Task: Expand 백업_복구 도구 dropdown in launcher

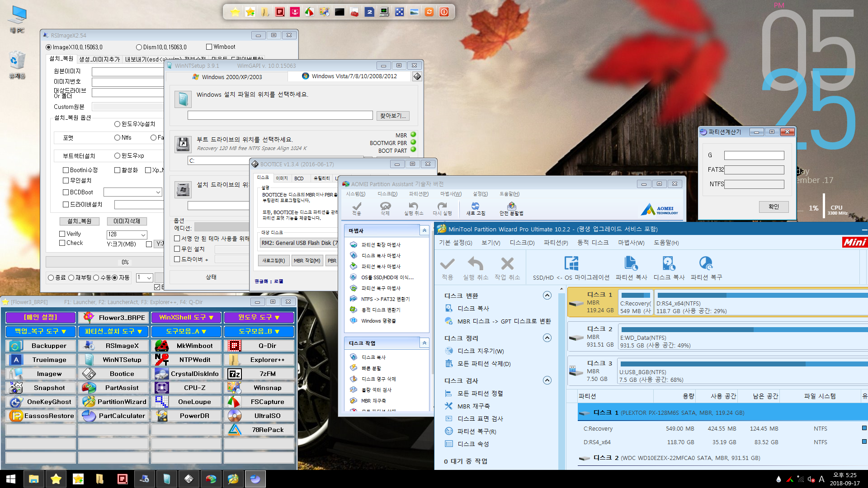Action: [41, 331]
